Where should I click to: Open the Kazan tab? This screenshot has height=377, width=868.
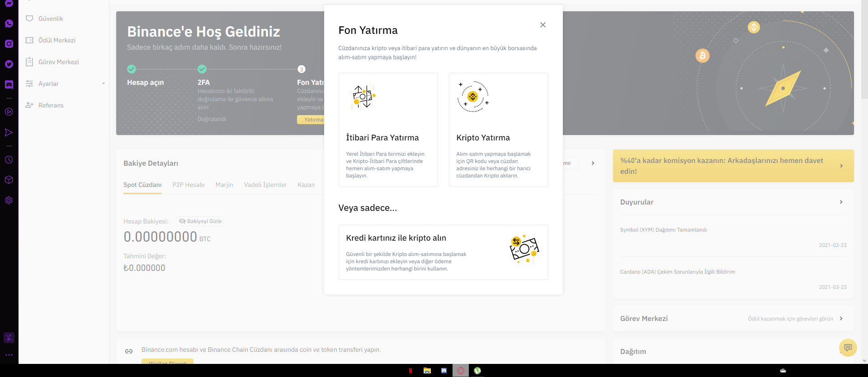(306, 185)
